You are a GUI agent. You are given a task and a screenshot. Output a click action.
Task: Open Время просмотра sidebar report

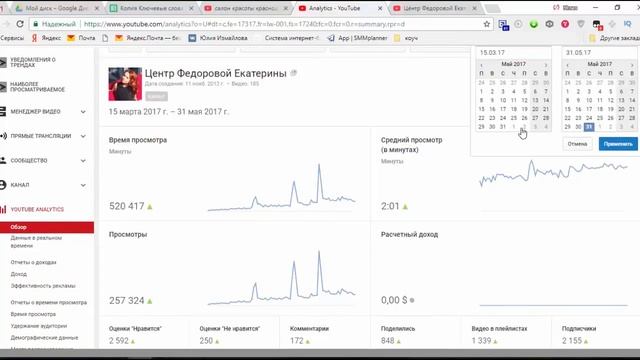click(33, 314)
